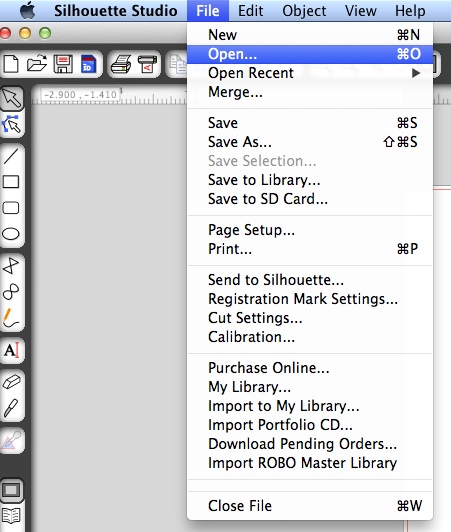Select the Edit Points tool
The height and width of the screenshot is (532, 451).
point(11,124)
